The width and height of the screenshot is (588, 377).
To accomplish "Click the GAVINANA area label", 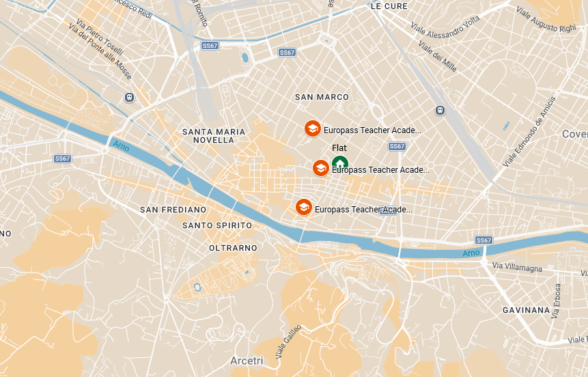I will (527, 310).
